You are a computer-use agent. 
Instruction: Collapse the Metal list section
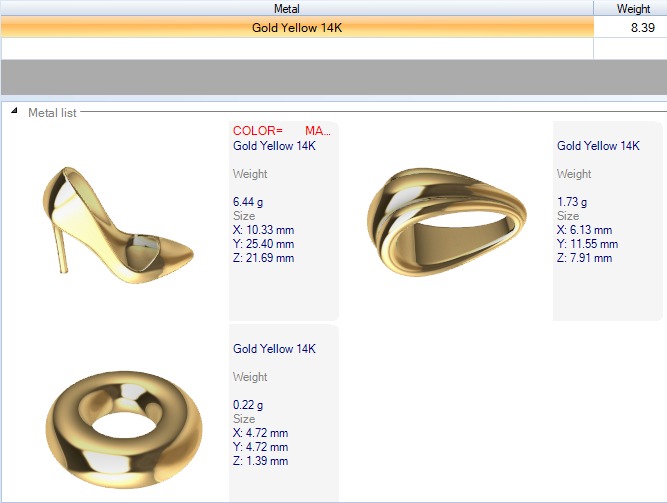click(14, 111)
